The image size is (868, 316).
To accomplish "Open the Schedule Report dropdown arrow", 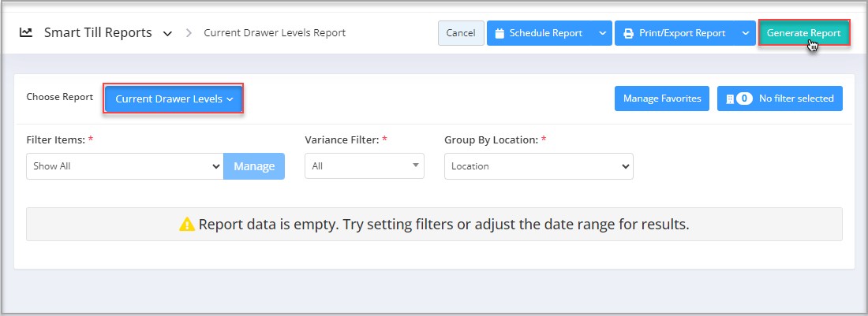I will coord(602,33).
